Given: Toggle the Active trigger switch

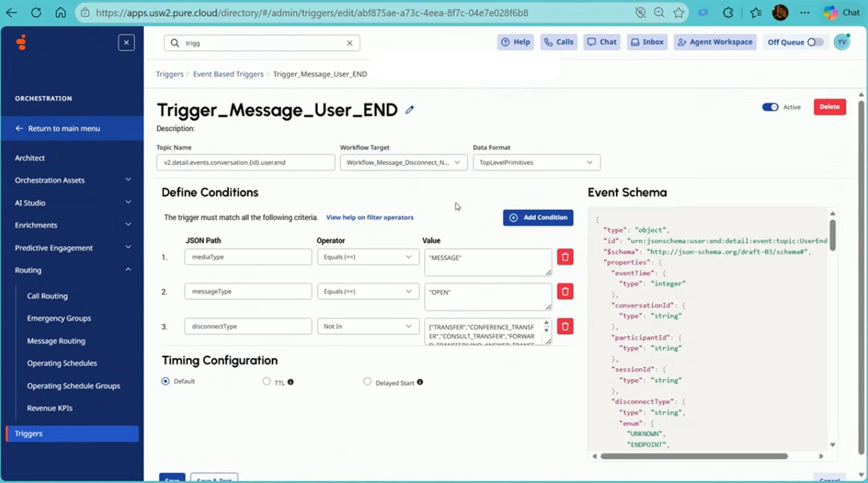Looking at the screenshot, I should 770,107.
